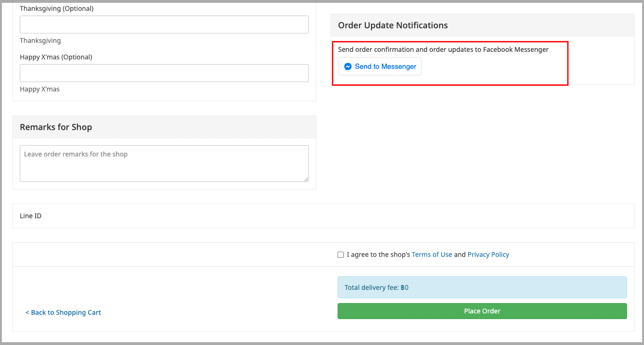
Task: Click the Happy X'mas hint text below the field
Action: point(40,89)
